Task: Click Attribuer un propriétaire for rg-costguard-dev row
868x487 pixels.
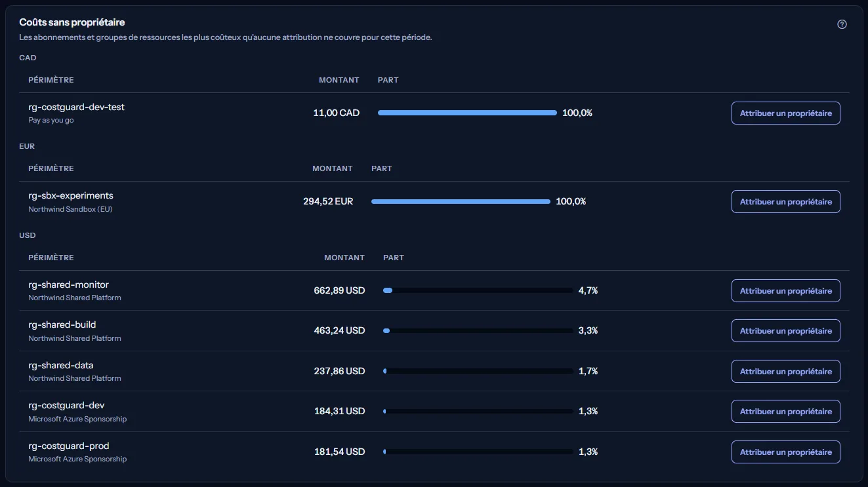Action: click(x=785, y=411)
